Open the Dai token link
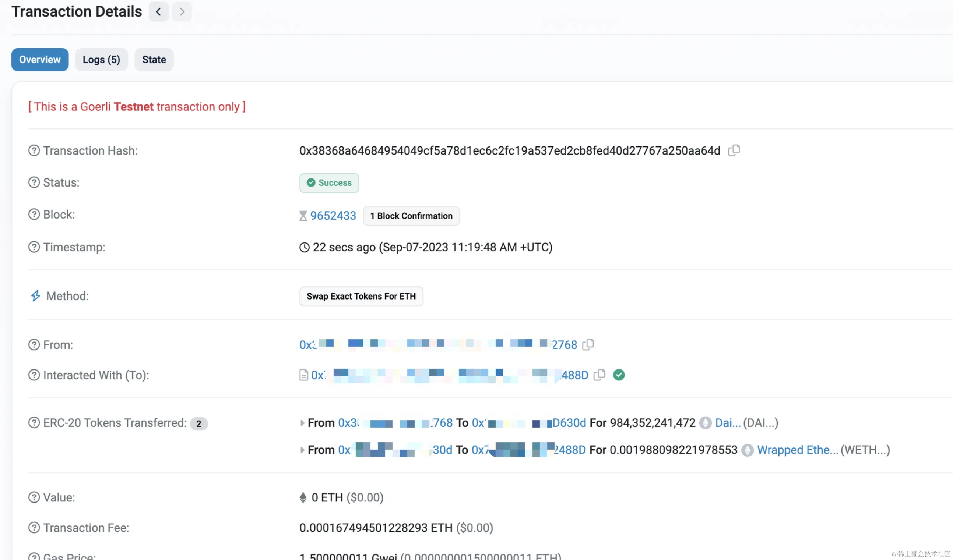Viewport: 953px width, 560px height. click(x=727, y=423)
